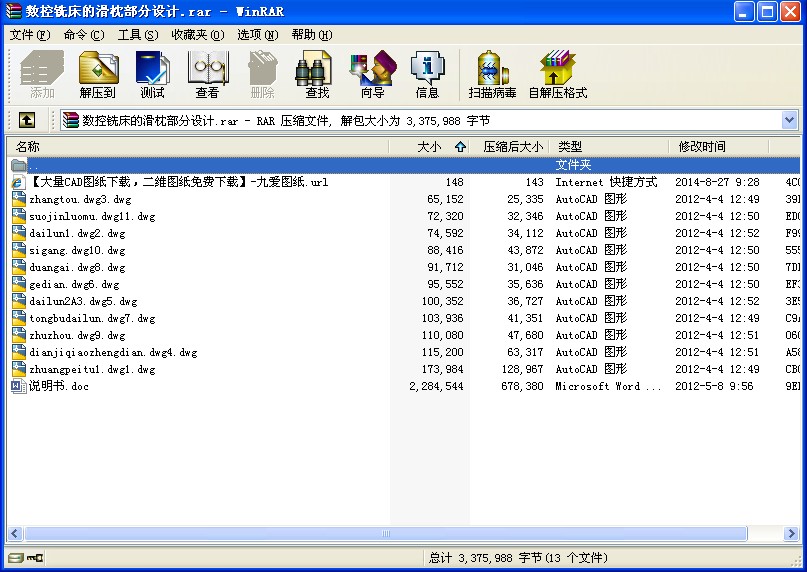Image resolution: width=807 pixels, height=572 pixels.
Task: Start Virus Scan (扫描病毒) tool
Action: 492,75
